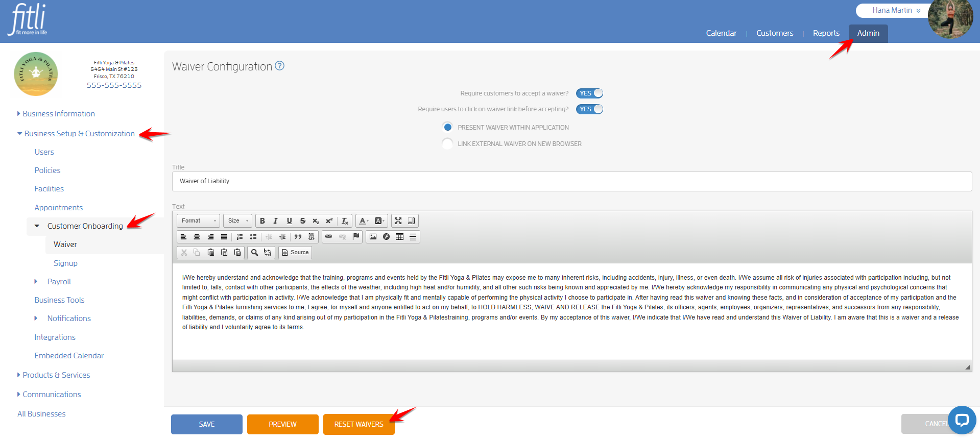Insert a block quote
This screenshot has height=442, width=980.
(x=298, y=237)
